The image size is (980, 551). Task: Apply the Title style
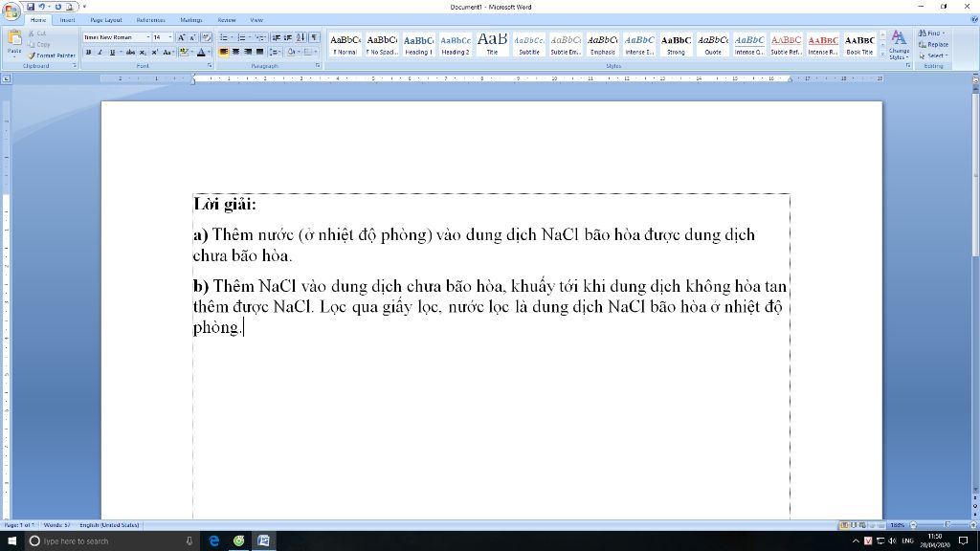pyautogui.click(x=493, y=44)
